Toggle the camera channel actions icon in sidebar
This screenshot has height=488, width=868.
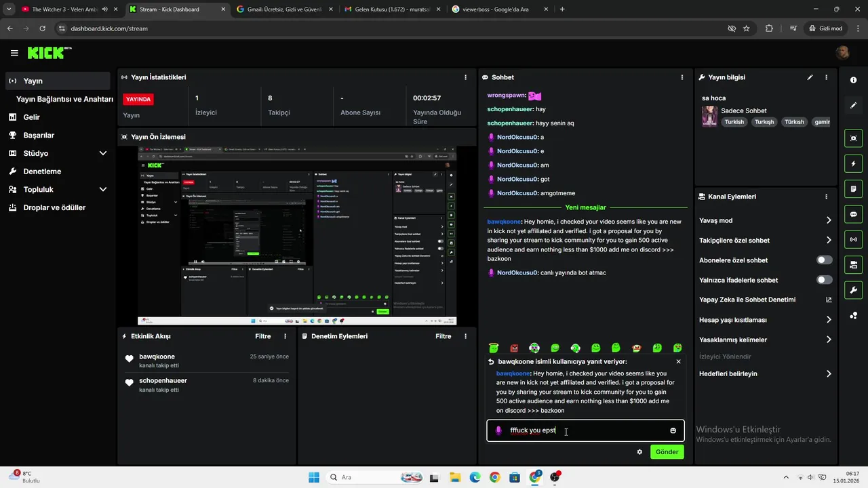tap(853, 264)
